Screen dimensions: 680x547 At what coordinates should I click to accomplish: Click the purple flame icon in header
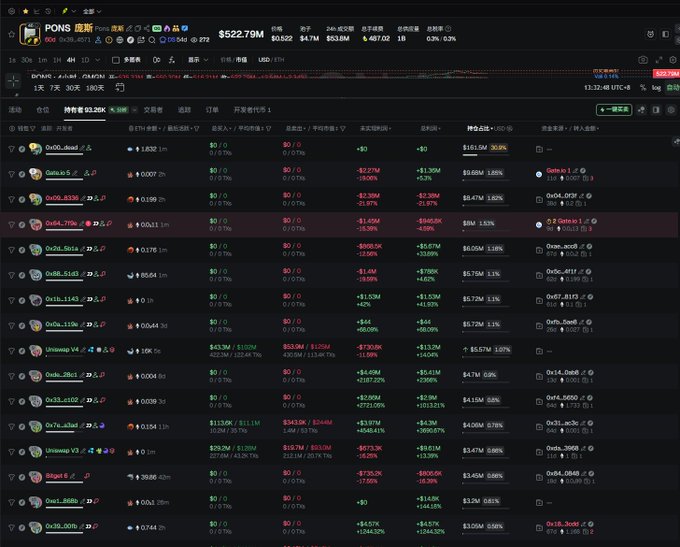(167, 29)
